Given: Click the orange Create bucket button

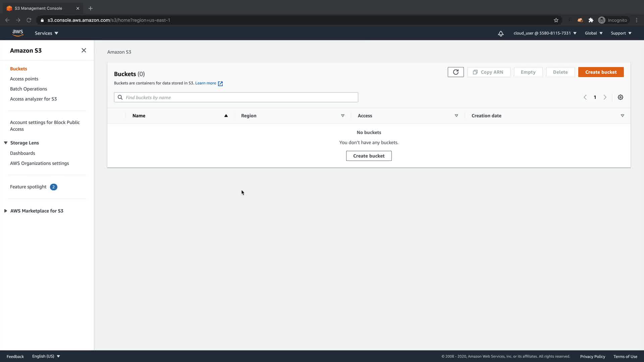Looking at the screenshot, I should [x=601, y=72].
